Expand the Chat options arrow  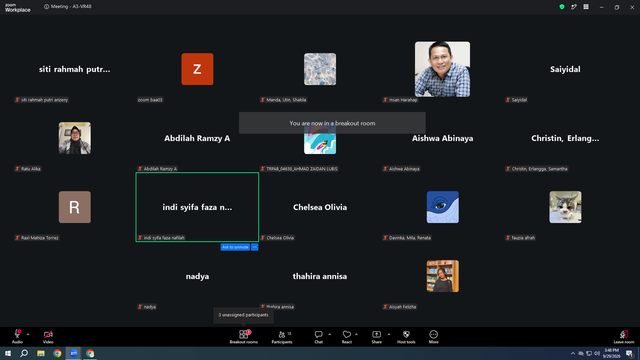point(329,334)
